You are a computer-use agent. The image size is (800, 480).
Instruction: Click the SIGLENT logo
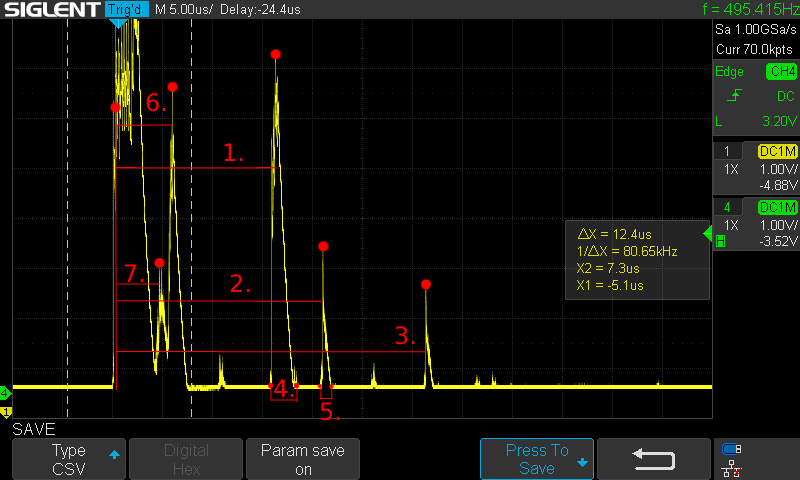[53, 9]
